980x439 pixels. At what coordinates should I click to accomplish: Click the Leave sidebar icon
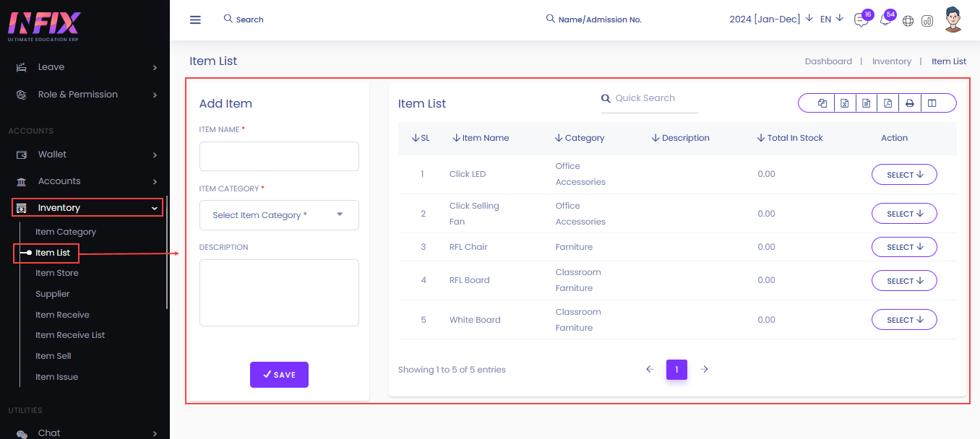pos(22,67)
